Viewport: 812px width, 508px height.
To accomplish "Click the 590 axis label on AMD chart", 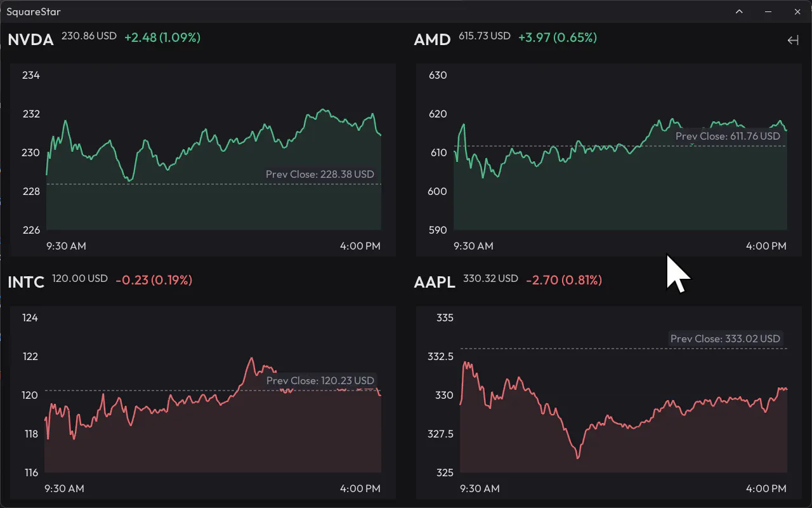I will coord(438,230).
